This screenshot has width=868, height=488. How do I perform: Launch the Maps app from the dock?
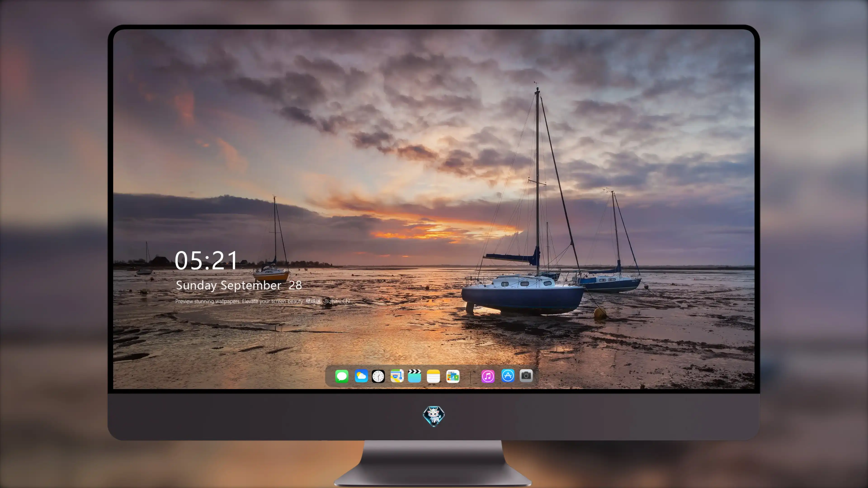[x=397, y=376]
